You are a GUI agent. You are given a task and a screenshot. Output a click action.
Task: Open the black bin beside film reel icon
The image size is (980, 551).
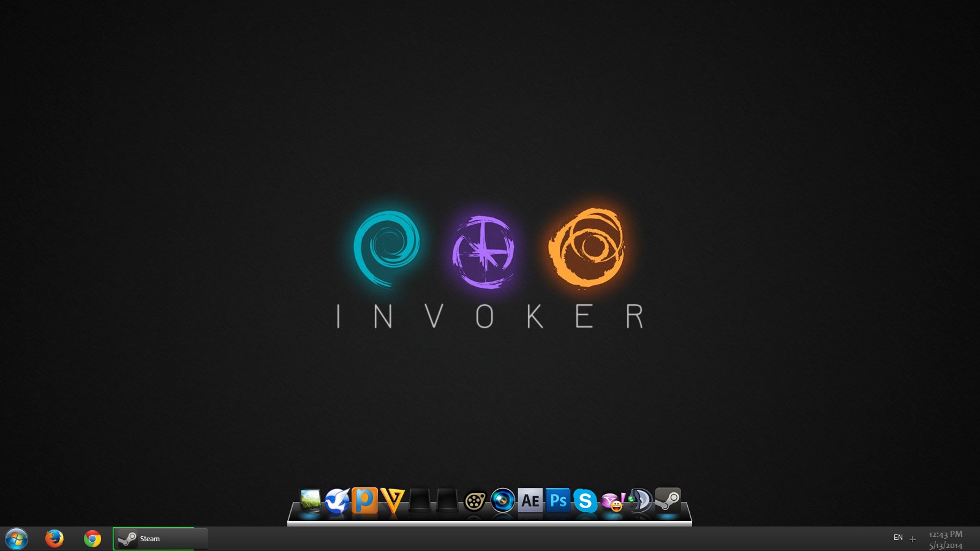coord(447,500)
